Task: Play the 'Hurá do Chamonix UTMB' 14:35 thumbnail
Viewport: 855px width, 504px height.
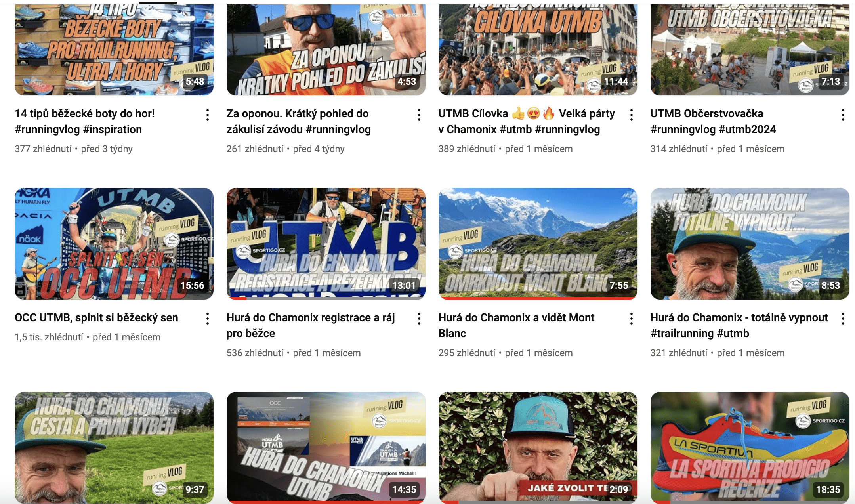Action: coord(326,448)
